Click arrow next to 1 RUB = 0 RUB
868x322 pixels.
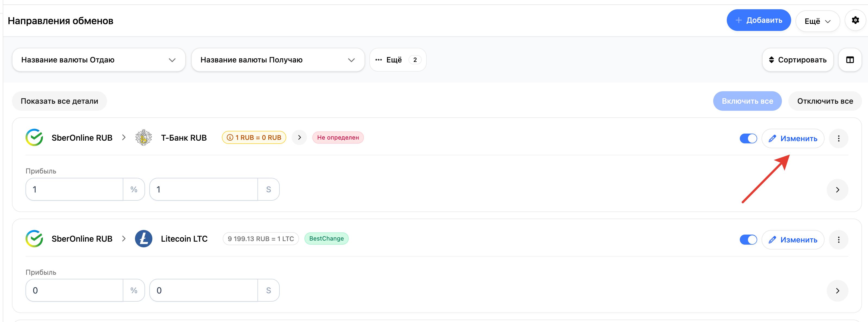[299, 137]
